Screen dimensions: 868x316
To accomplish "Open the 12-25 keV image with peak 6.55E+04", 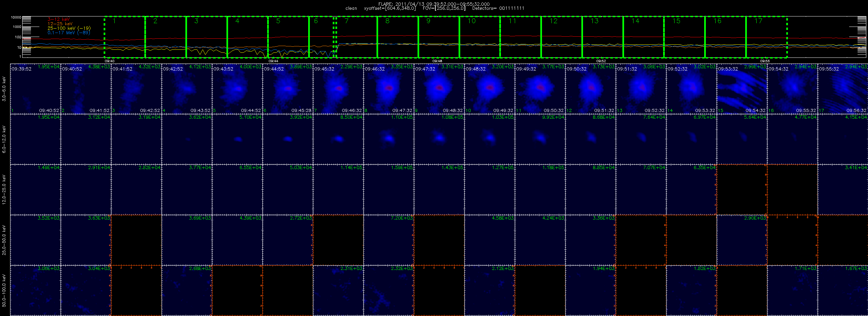I will pos(237,190).
